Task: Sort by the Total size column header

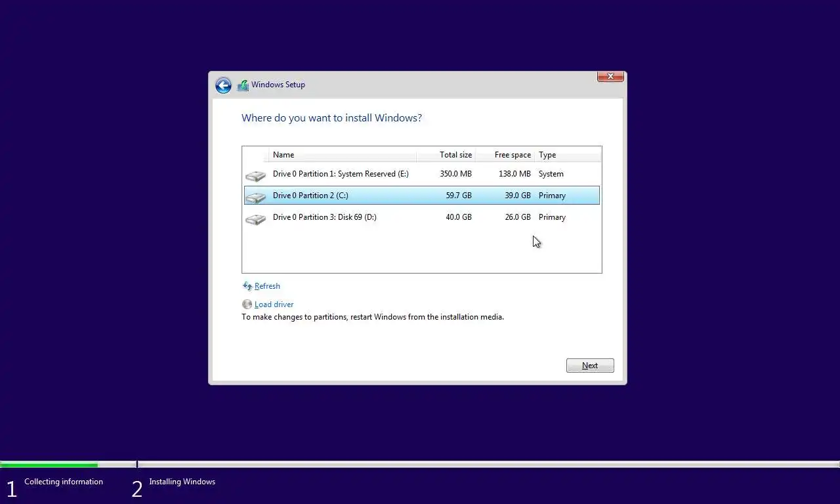Action: click(x=446, y=155)
